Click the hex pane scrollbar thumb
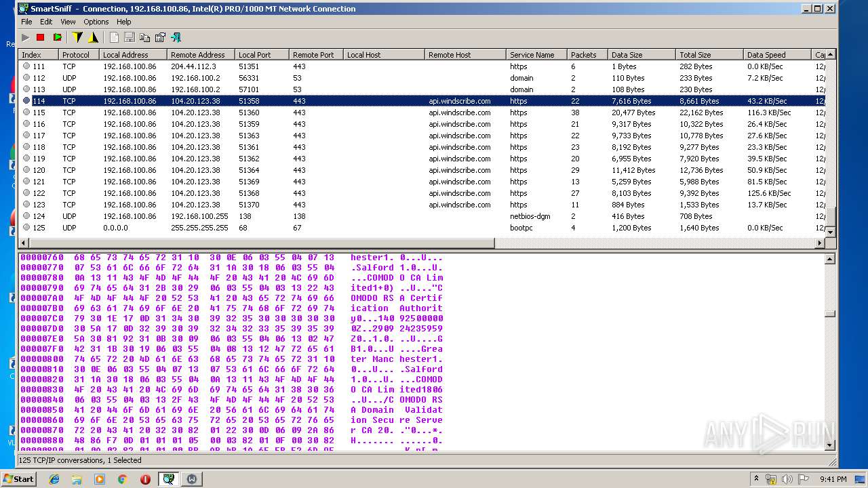The image size is (868, 488). [830, 314]
